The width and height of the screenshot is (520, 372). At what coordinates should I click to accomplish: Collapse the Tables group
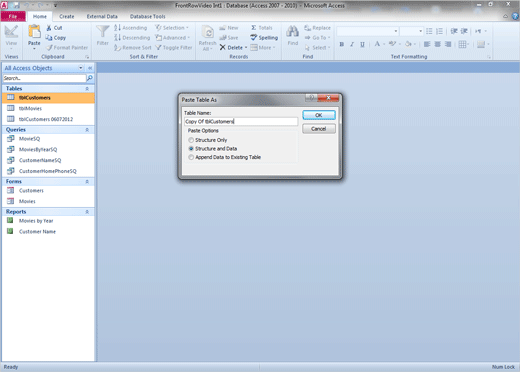click(x=87, y=89)
